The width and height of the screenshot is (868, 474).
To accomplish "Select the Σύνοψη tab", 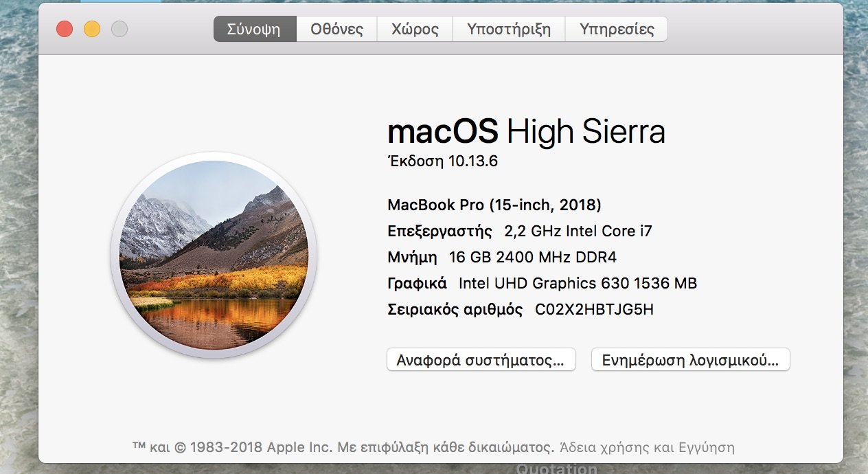I will (x=255, y=30).
